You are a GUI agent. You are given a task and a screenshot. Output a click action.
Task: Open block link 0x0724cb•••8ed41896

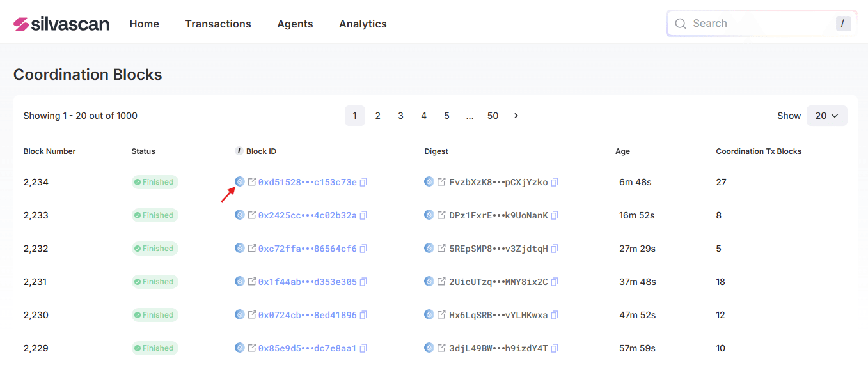coord(308,315)
